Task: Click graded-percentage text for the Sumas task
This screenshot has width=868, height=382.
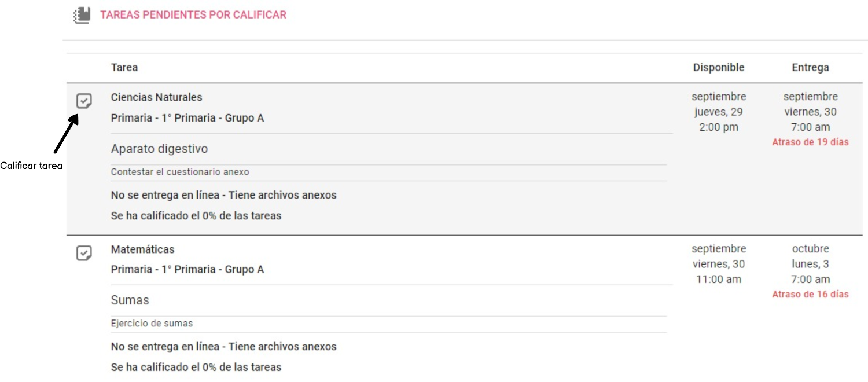Action: 196,367
